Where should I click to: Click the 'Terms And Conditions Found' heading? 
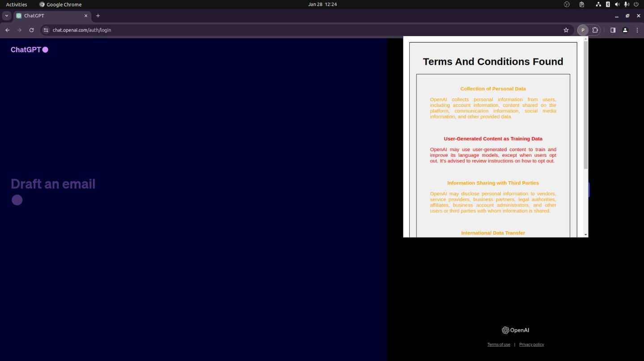493,62
